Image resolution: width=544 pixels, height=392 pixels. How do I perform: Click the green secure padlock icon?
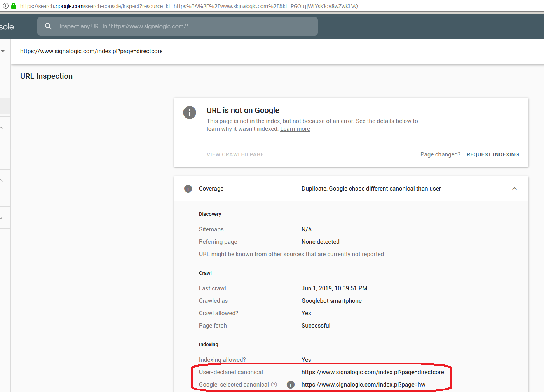(x=14, y=6)
